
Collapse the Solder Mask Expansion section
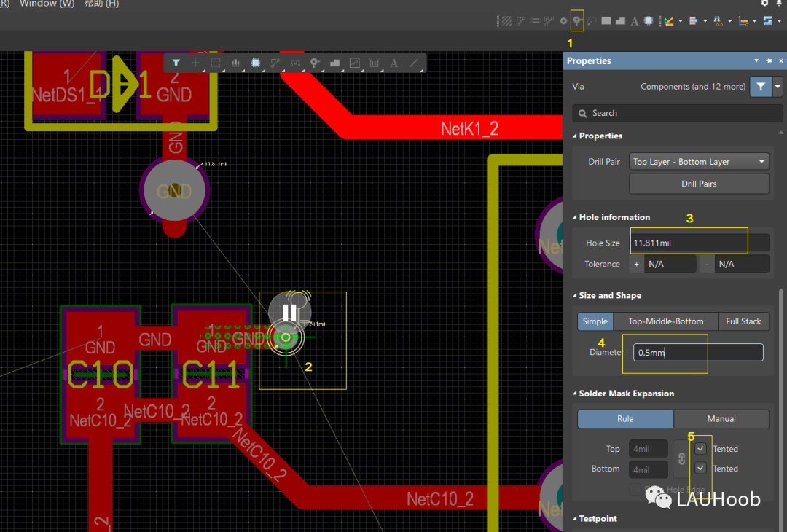tap(575, 394)
